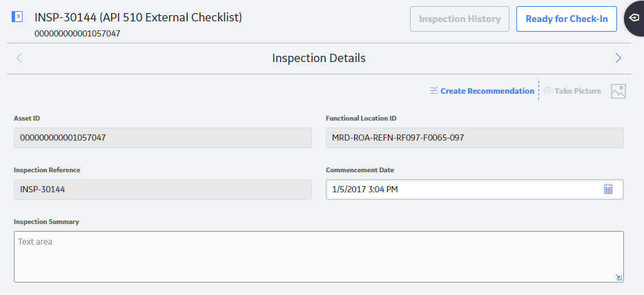Click the INSP-30144 checklist title
The height and width of the screenshot is (295, 644).
coord(139,18)
